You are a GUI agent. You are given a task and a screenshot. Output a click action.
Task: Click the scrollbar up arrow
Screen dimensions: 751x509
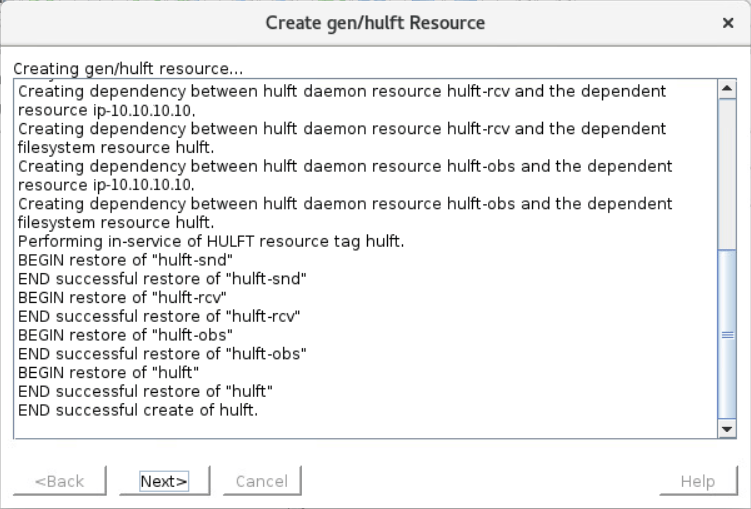[727, 89]
